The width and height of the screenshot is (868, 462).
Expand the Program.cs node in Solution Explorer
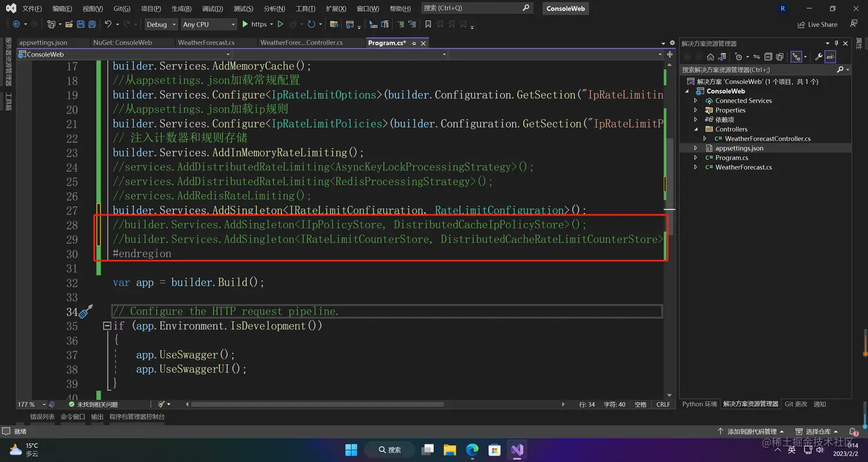click(x=696, y=157)
